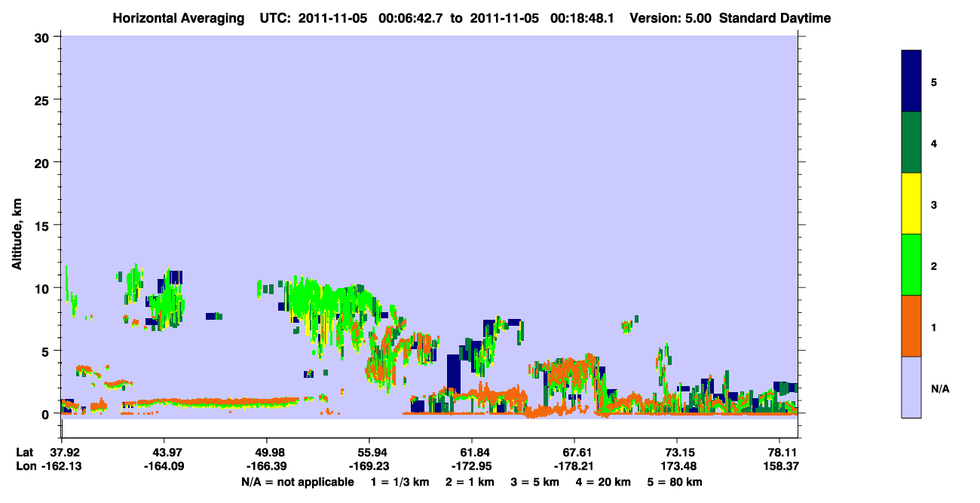Click the y-axis tick label '5'
Image resolution: width=980 pixels, height=503 pixels.
[x=47, y=351]
